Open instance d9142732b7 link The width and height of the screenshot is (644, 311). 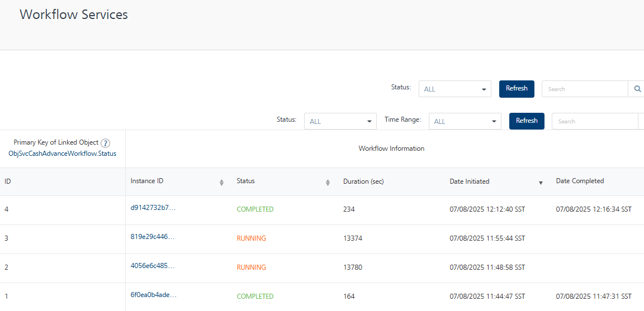click(153, 208)
